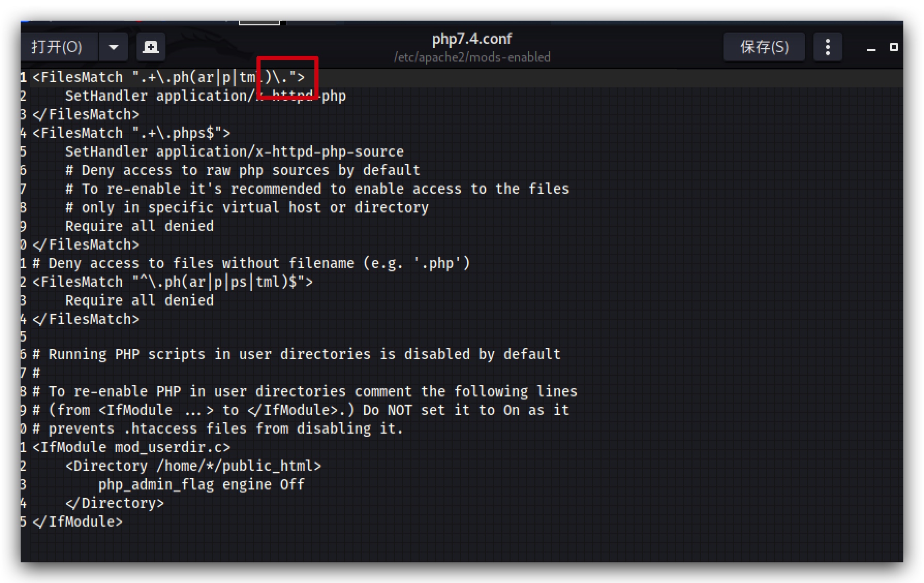
Task: Create a new document tab icon
Action: coord(151,48)
